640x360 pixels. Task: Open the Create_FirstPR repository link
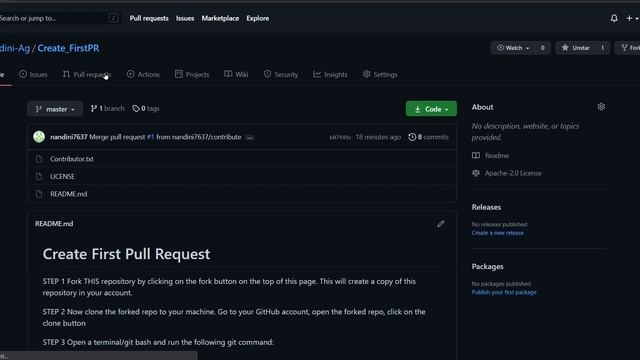point(68,48)
